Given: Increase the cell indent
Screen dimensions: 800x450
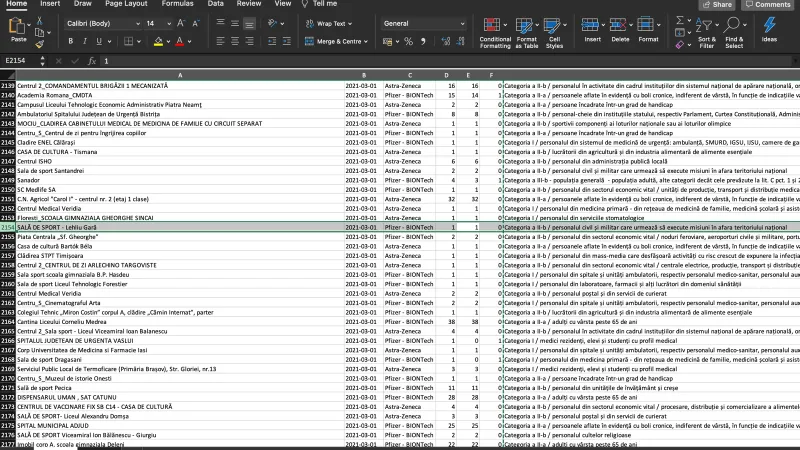Looking at the screenshot, I should tap(287, 41).
